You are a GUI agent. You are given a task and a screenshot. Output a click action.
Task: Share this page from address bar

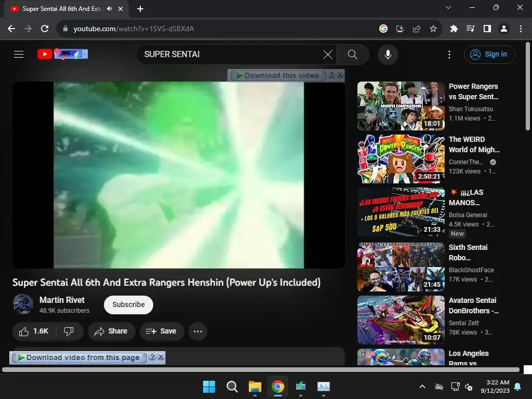[x=417, y=29]
